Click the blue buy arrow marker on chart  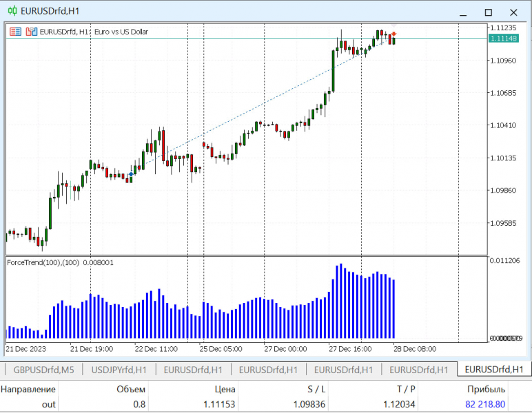click(131, 174)
